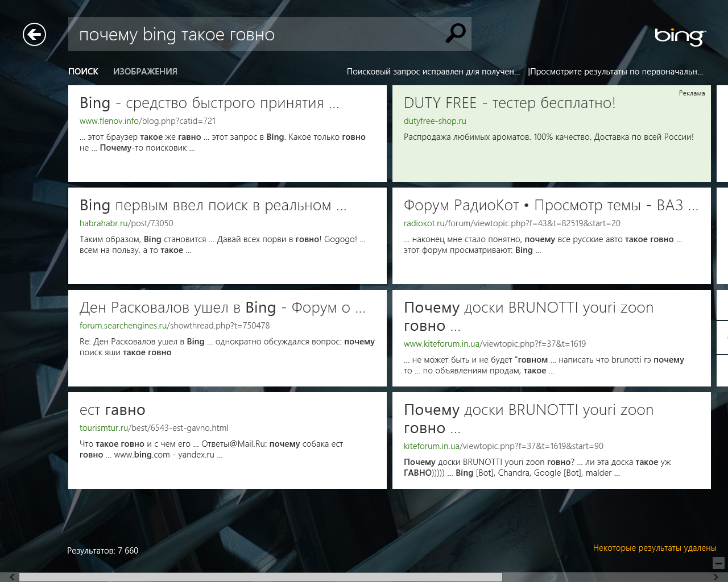Click the tourismtur snippet 'Что такое говно'
Viewport: 728px width, 582px height.
tap(211, 449)
